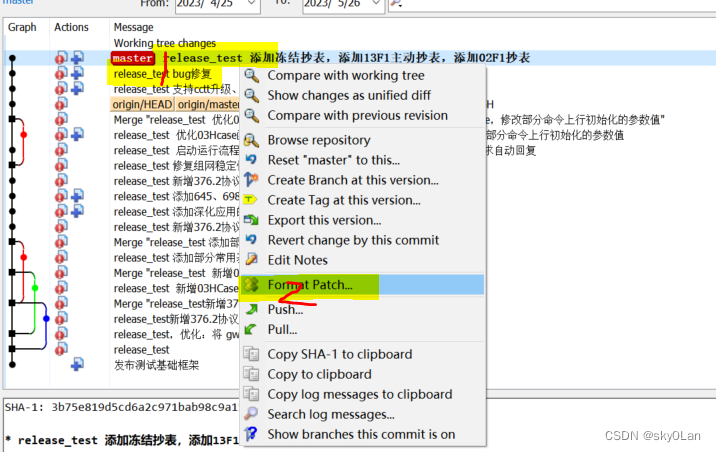Click magnifier icon beside unified diff entry
Screen dimensions: 716x452
pyautogui.click(x=252, y=95)
